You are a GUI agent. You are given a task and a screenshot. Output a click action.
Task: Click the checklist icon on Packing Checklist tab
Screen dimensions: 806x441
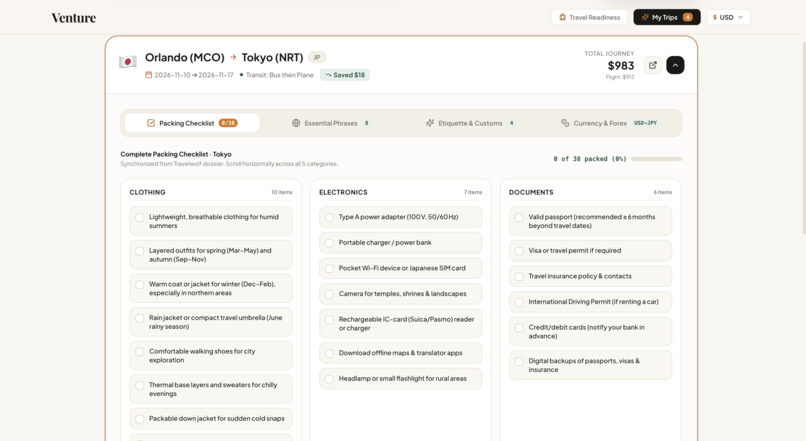click(151, 123)
